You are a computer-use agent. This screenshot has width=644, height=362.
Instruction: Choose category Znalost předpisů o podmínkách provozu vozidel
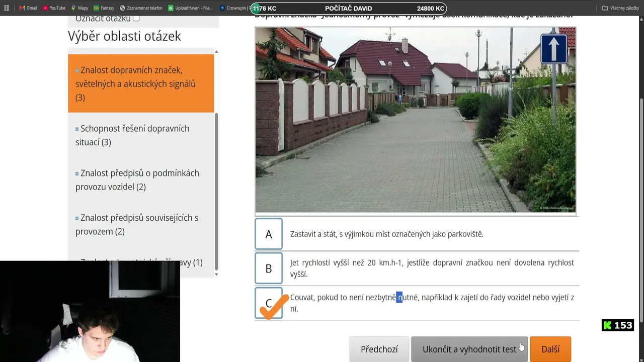coord(141,180)
